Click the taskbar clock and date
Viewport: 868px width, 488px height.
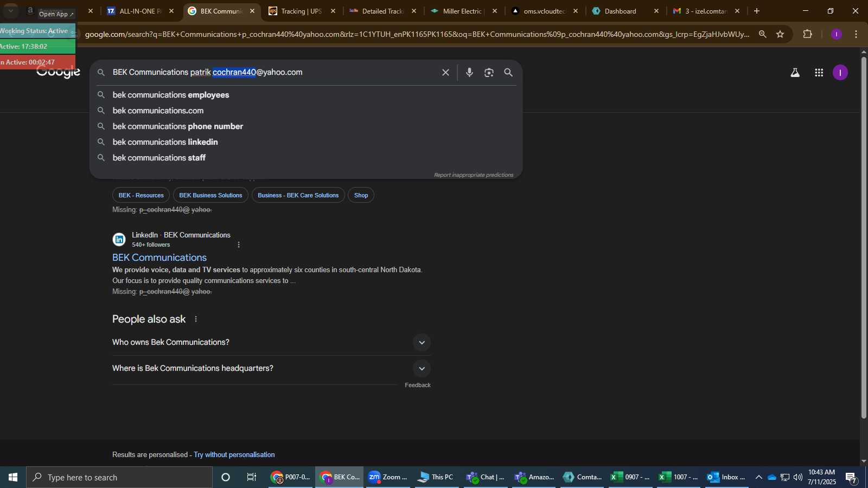point(822,477)
